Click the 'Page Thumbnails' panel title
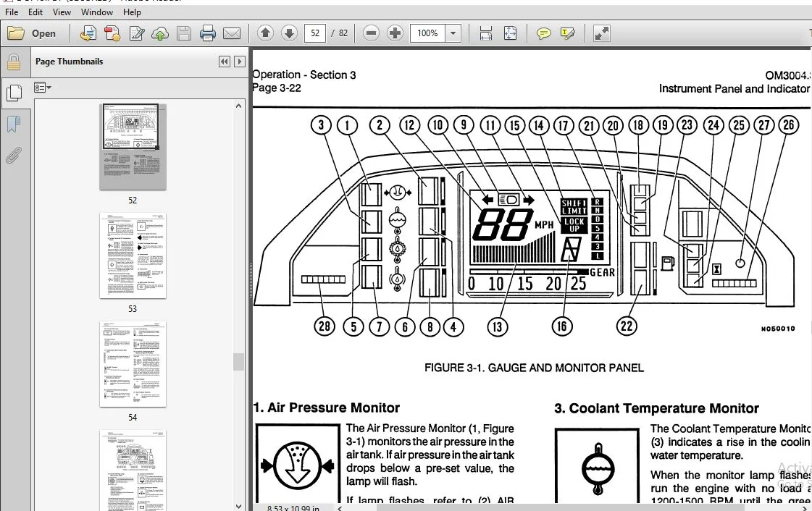Viewport: 812px width, 511px height. tap(70, 62)
